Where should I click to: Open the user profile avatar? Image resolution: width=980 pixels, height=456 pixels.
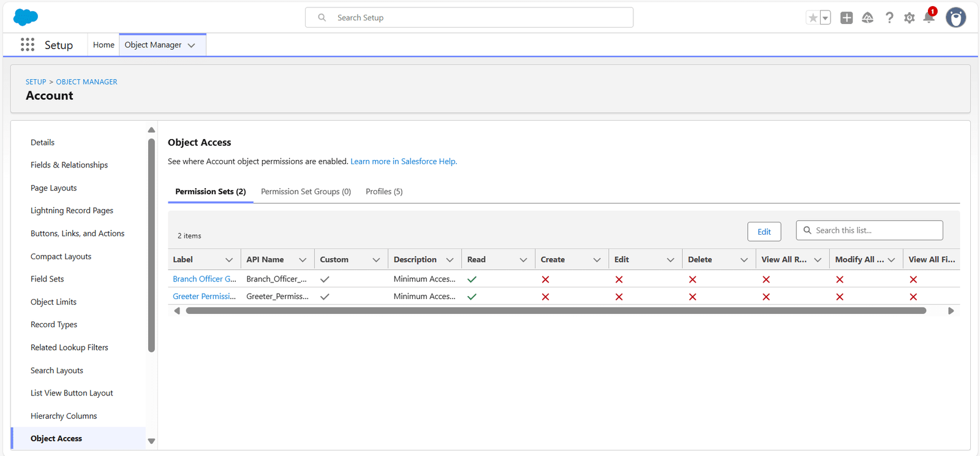956,18
